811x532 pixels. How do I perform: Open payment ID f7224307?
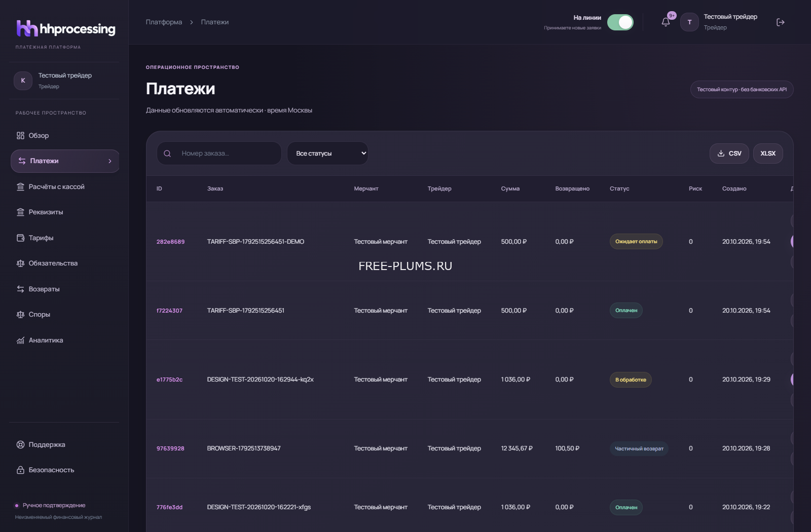pos(169,311)
